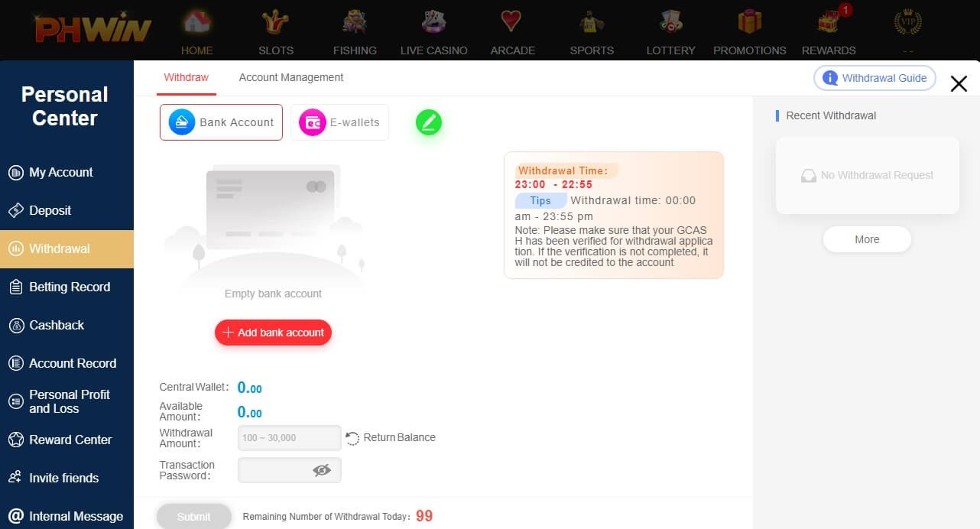980x529 pixels.
Task: Click the green edit pencil icon
Action: (x=429, y=122)
